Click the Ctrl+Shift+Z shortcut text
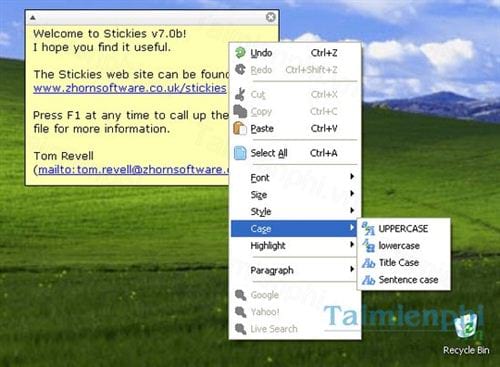 [311, 70]
